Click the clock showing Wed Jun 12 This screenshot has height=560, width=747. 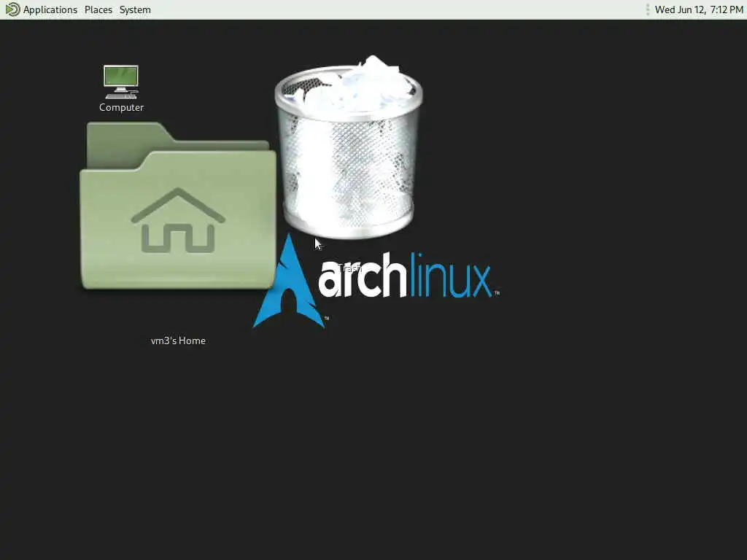pyautogui.click(x=699, y=9)
